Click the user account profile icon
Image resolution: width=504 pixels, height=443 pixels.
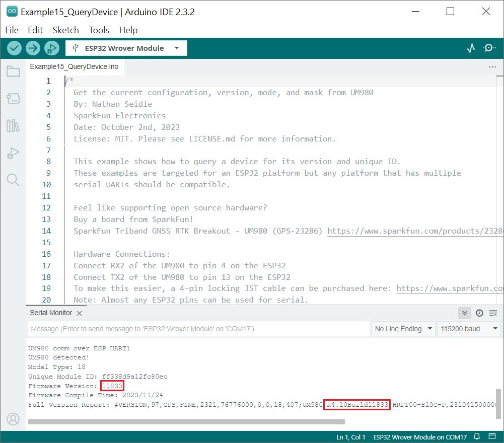13,419
